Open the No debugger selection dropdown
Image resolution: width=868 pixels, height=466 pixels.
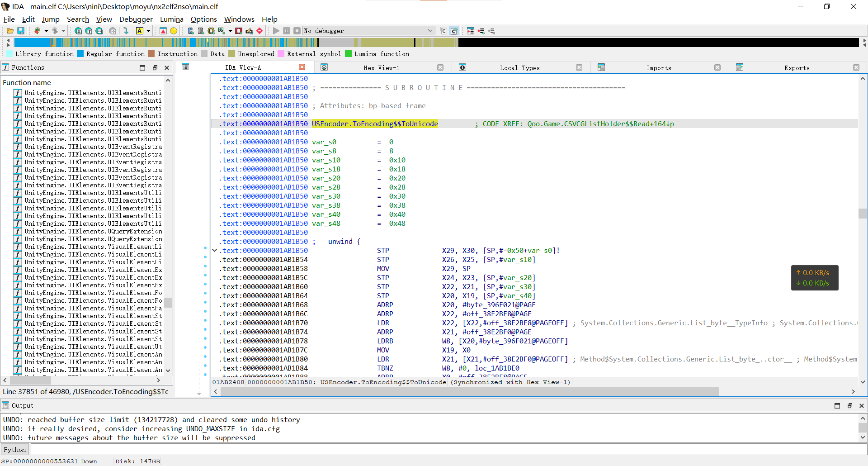(369, 31)
